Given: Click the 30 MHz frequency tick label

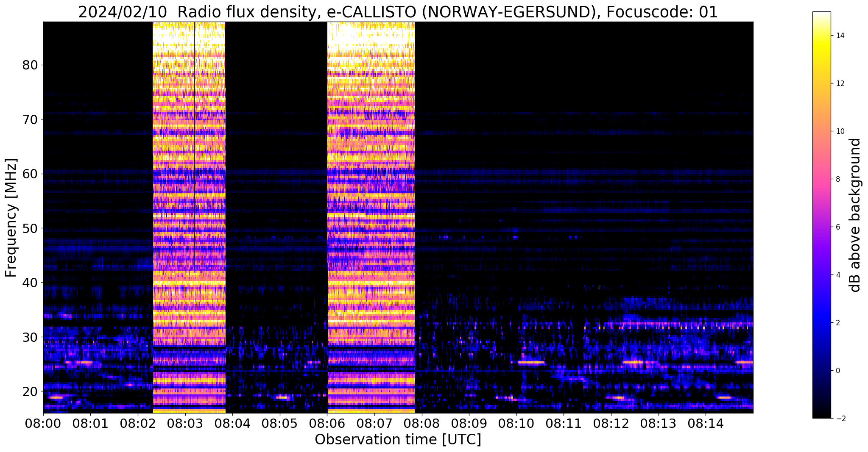Looking at the screenshot, I should (30, 337).
